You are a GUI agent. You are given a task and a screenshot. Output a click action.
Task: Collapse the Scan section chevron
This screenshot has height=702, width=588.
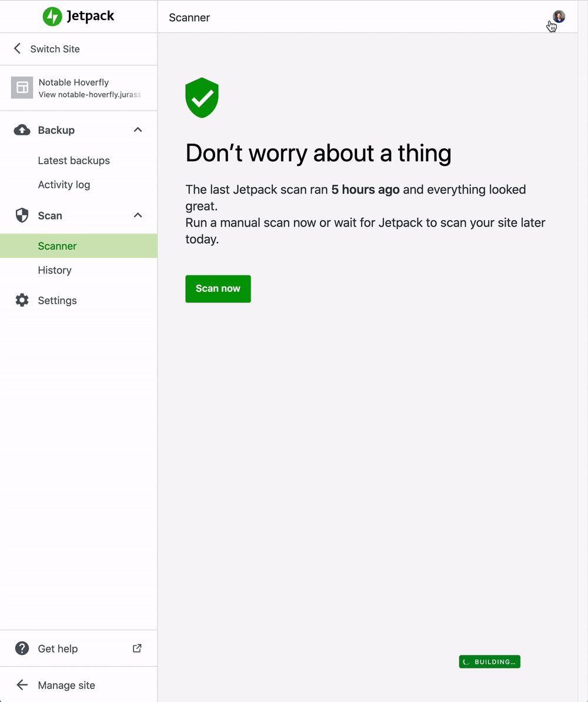(x=138, y=215)
